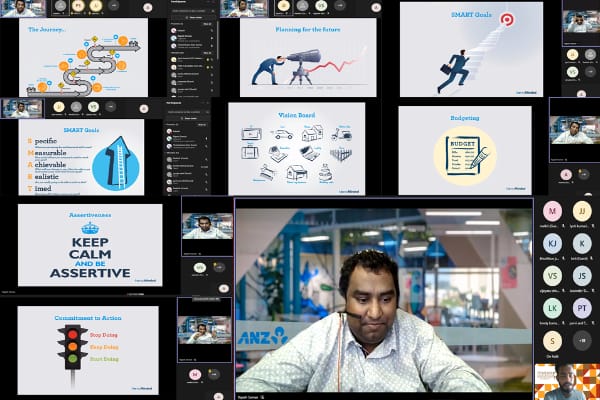
Task: Click the grey K participant avatar
Action: click(581, 243)
